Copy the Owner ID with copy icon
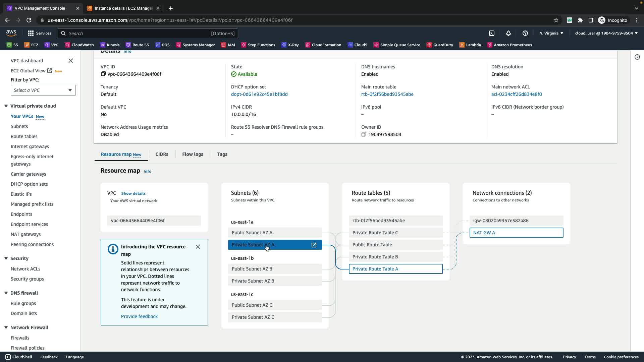The image size is (644, 362). 364,134
